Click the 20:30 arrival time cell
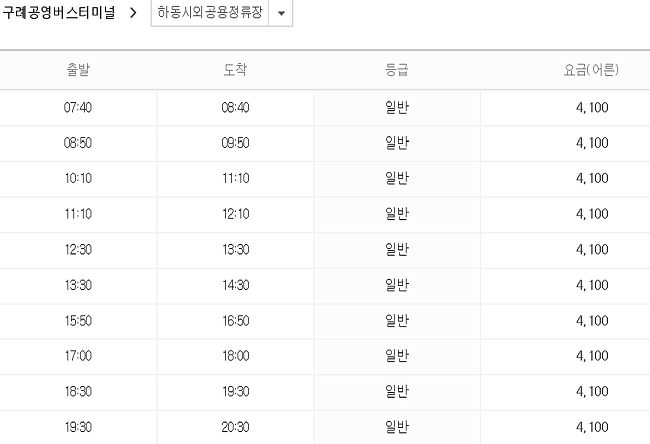The image size is (650, 444). point(235,427)
